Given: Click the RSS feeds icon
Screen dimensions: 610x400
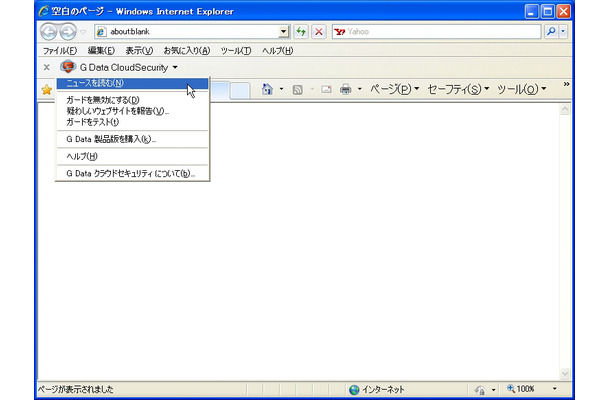Looking at the screenshot, I should click(298, 90).
